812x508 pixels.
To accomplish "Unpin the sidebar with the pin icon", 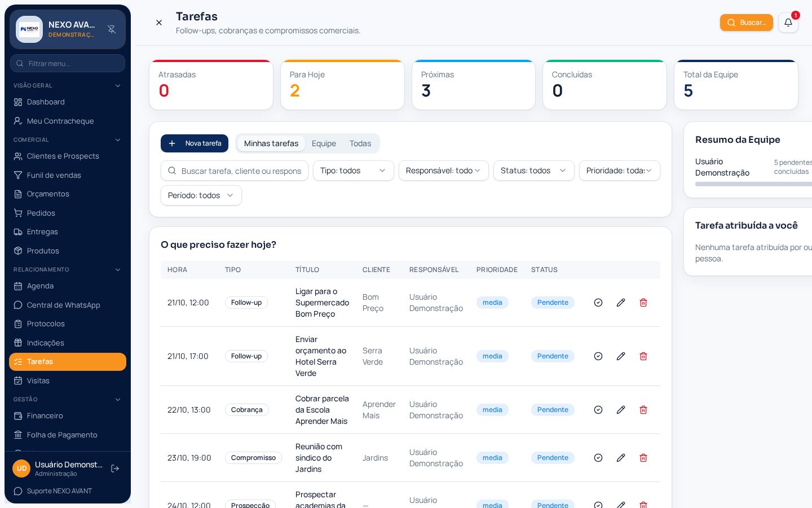I will point(112,29).
